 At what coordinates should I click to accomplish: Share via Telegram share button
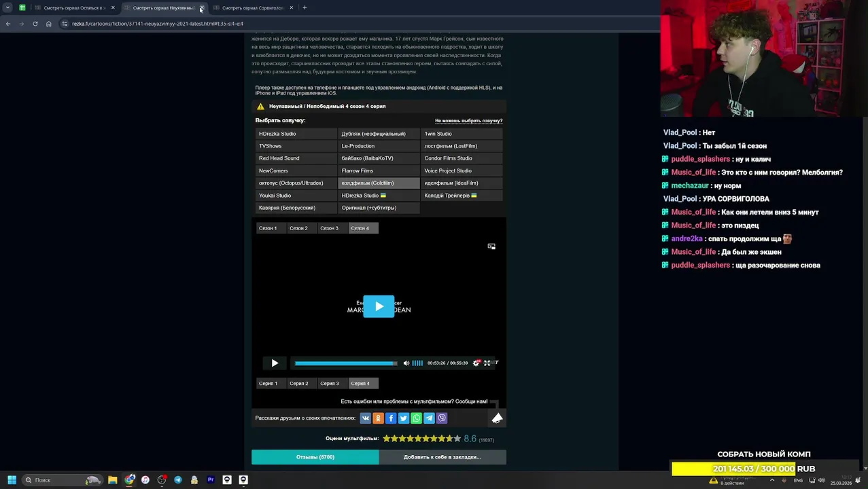[x=429, y=418]
